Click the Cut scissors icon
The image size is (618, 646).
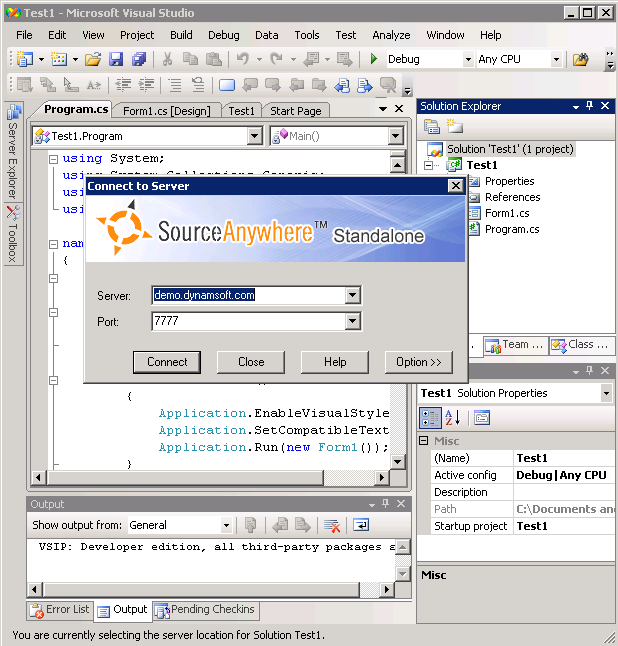point(168,60)
